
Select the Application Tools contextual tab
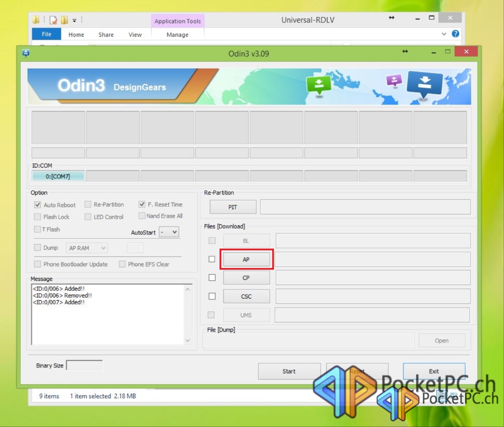(178, 21)
